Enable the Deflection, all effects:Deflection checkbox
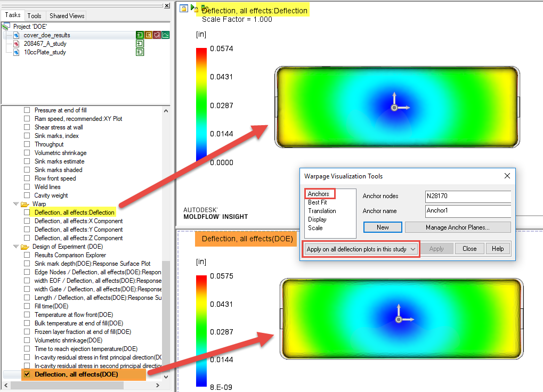Screen dimensions: 543x392 26,213
